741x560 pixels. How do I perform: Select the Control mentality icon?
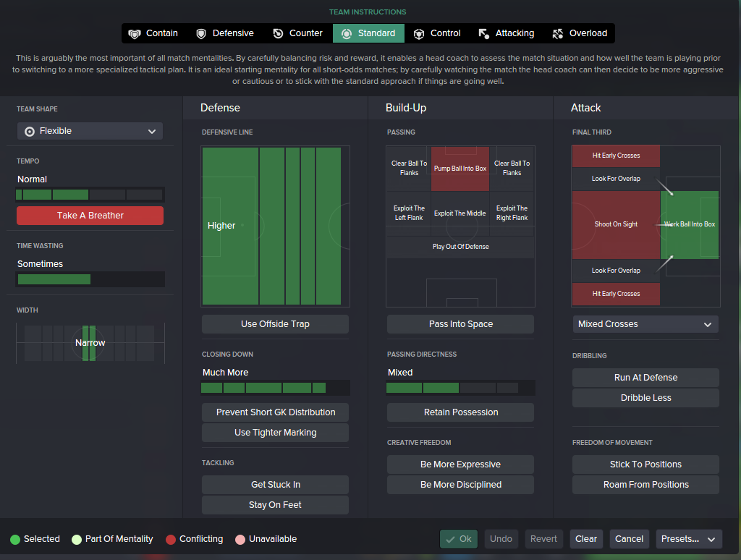419,33
